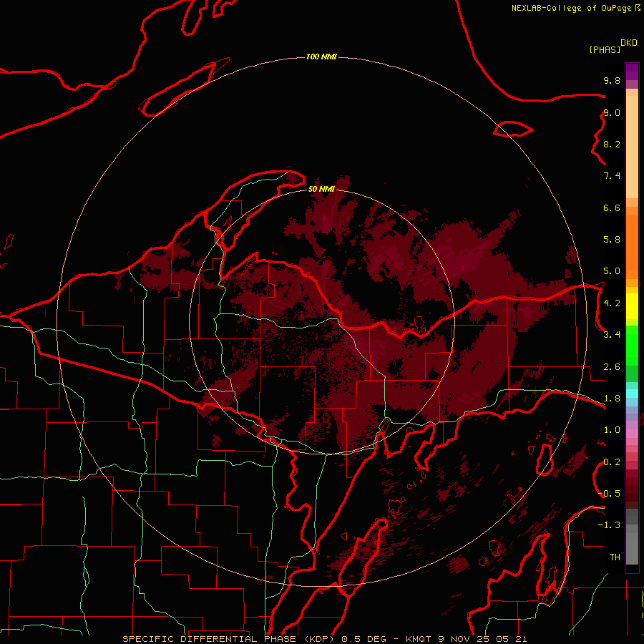Click the 3.4 legend value
Viewport: 644px width, 644px height.
[612, 334]
